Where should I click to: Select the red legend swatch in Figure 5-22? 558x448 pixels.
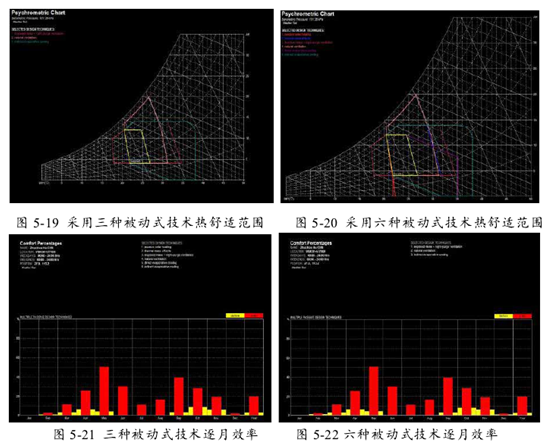(522, 316)
